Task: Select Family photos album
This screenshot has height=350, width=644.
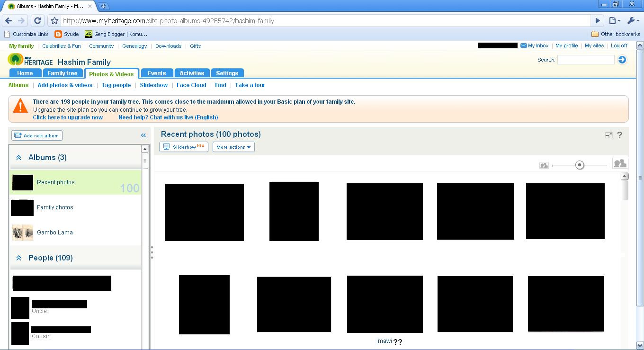Action: pos(76,207)
